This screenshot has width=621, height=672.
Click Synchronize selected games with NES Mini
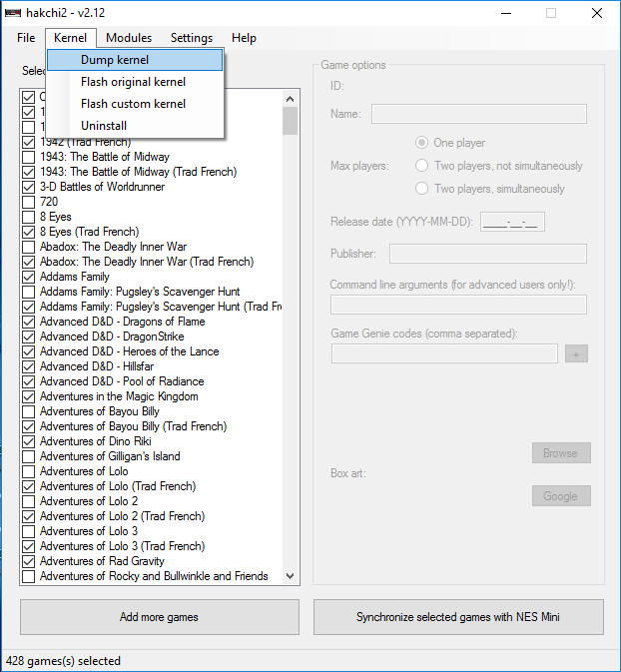(x=458, y=617)
